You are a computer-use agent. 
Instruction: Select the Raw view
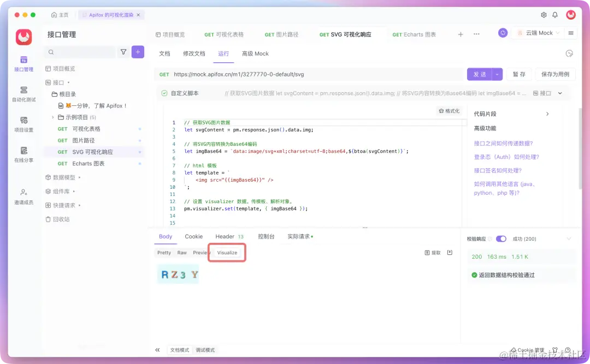click(x=182, y=253)
